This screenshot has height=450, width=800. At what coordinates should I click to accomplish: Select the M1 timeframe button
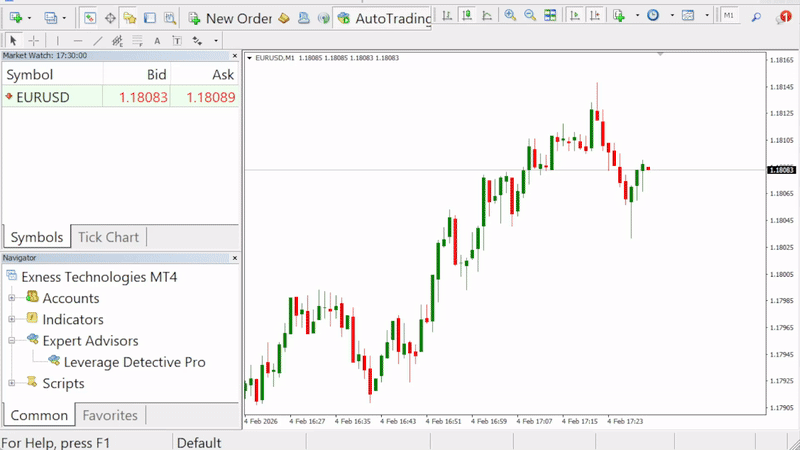[729, 15]
